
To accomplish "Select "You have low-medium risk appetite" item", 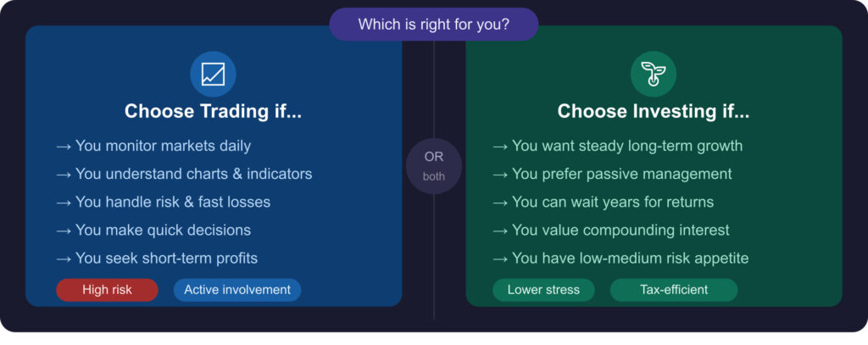I will pos(620,258).
